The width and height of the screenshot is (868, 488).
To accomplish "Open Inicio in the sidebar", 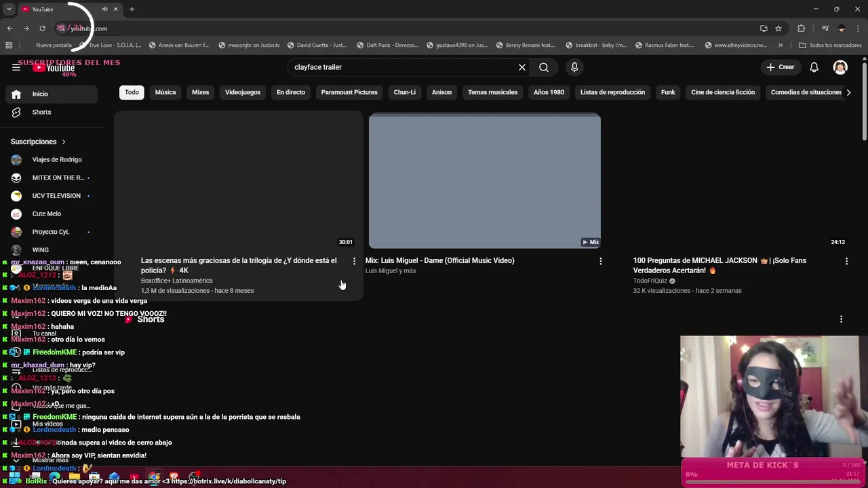I will pos(52,94).
